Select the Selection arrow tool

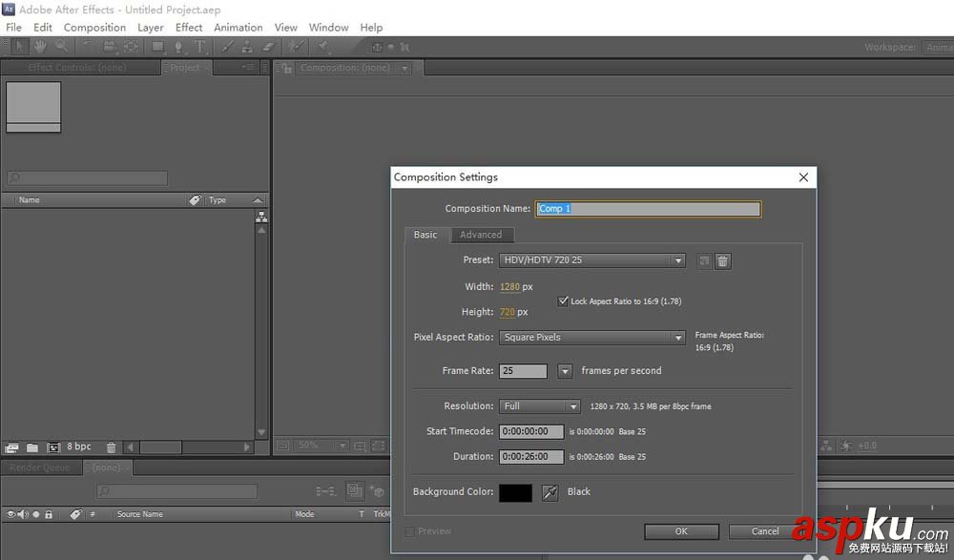pyautogui.click(x=19, y=46)
